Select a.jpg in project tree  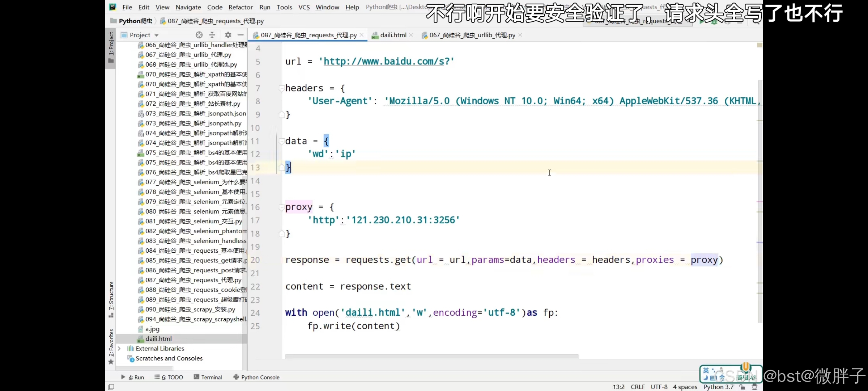(149, 329)
